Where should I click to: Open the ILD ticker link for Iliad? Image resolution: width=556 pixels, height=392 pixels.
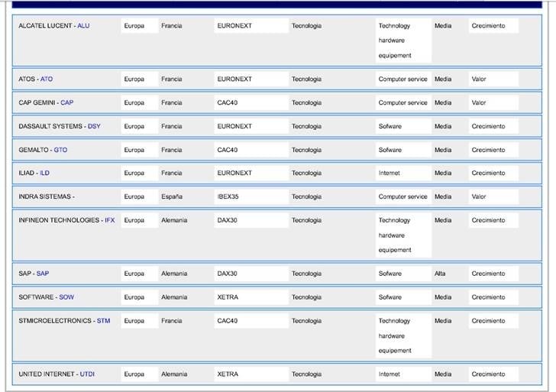(x=44, y=173)
